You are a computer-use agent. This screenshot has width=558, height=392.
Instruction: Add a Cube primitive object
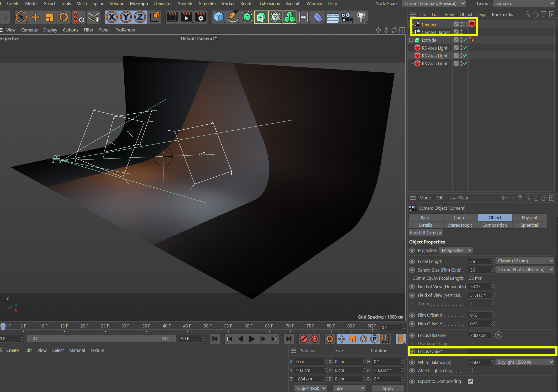click(218, 17)
